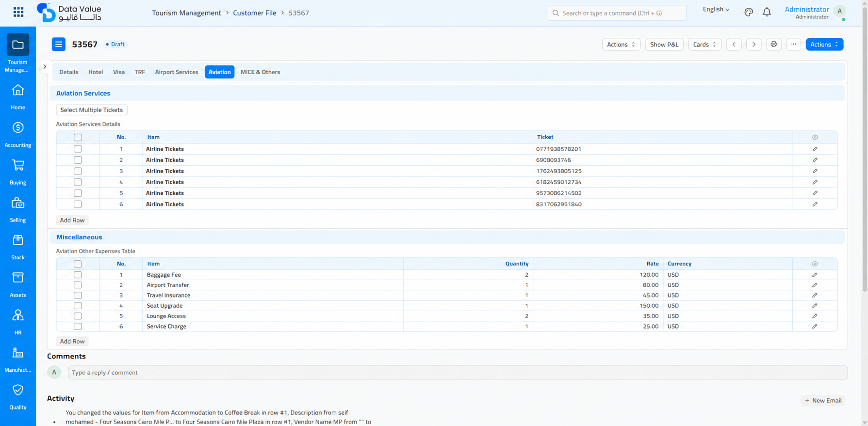The image size is (868, 426).
Task: Click the comment reply input field
Action: pos(458,373)
